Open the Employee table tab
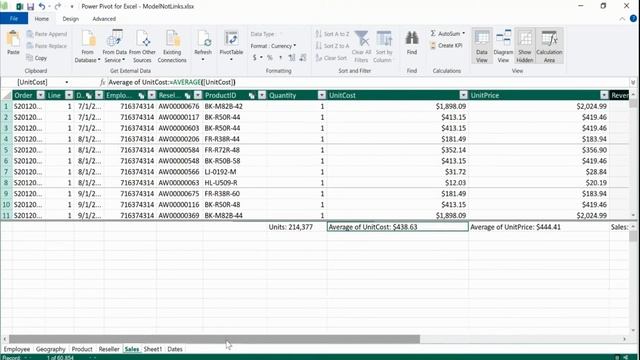The height and width of the screenshot is (360, 640). (x=17, y=349)
